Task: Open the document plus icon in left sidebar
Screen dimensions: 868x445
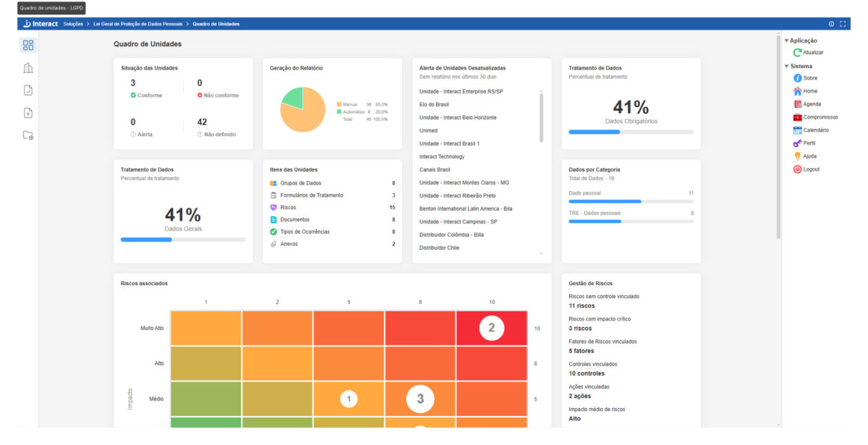Action: coord(28,113)
